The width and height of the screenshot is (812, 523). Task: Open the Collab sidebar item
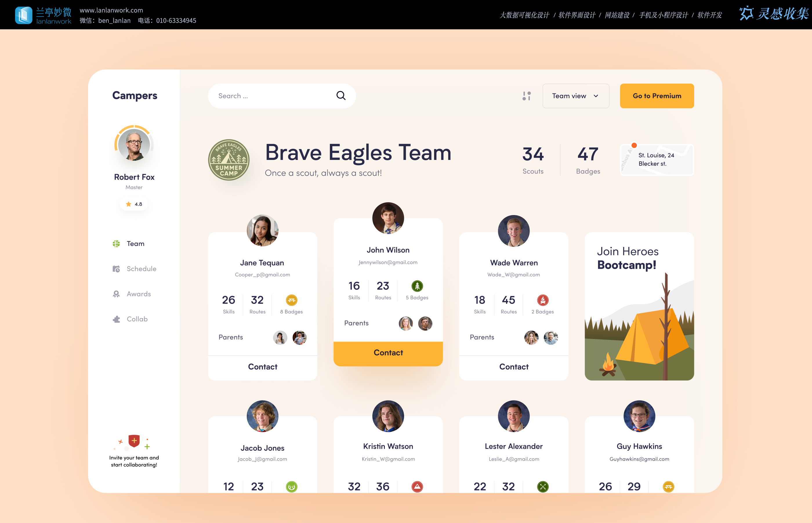point(137,319)
